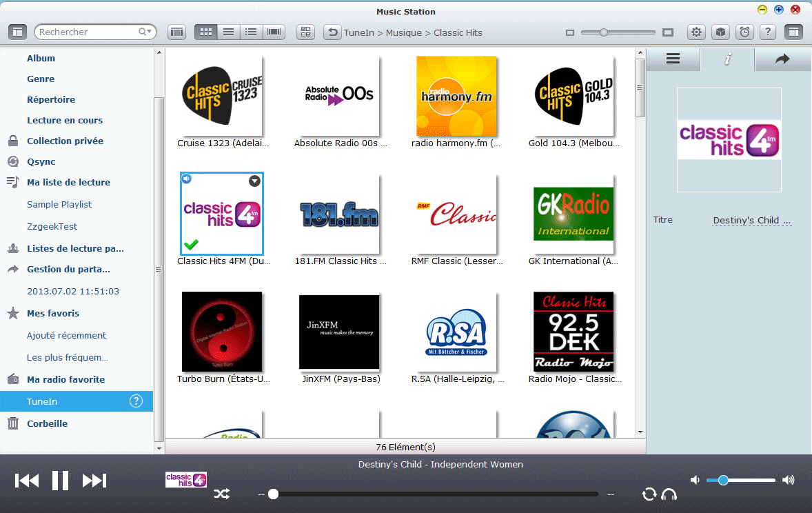Image resolution: width=812 pixels, height=513 pixels.
Task: Toggle repeat mode
Action: click(649, 494)
